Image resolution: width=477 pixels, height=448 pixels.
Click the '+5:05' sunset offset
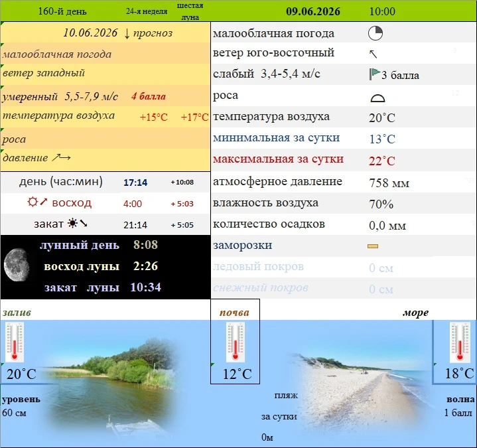pyautogui.click(x=182, y=225)
